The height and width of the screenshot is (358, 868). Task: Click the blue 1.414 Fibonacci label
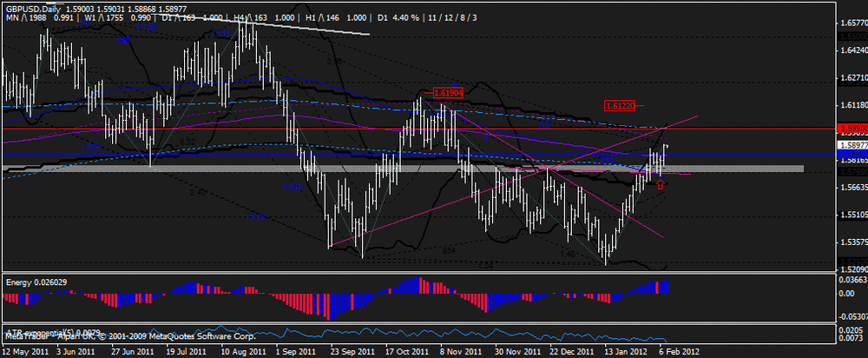(220, 33)
